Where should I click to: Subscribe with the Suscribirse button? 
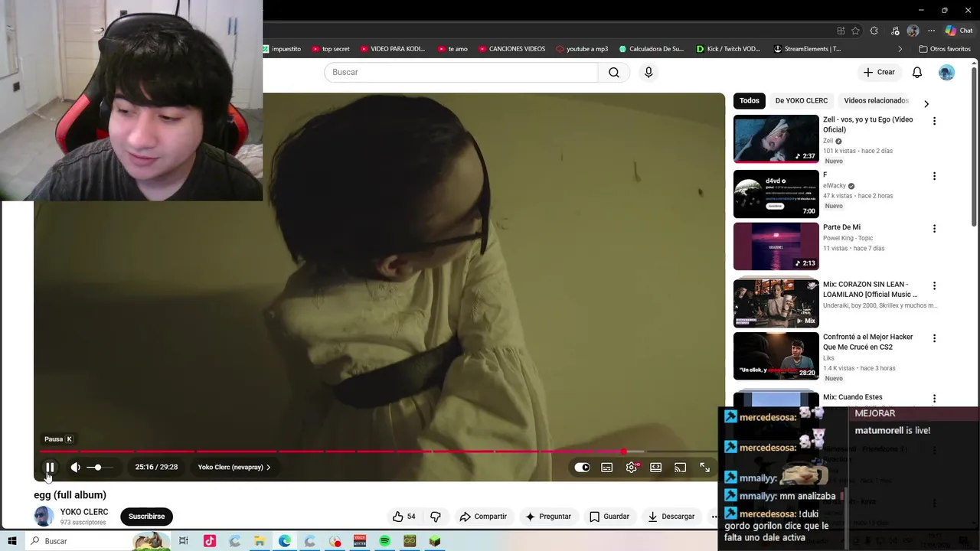point(146,517)
